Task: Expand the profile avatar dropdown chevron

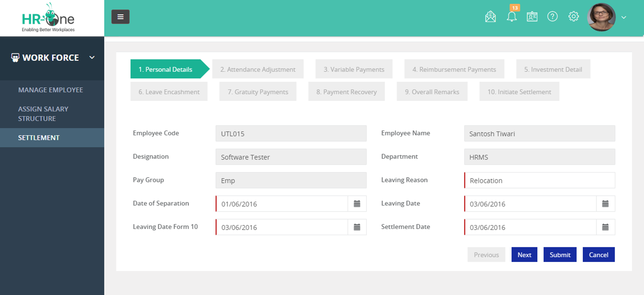Action: [x=623, y=17]
